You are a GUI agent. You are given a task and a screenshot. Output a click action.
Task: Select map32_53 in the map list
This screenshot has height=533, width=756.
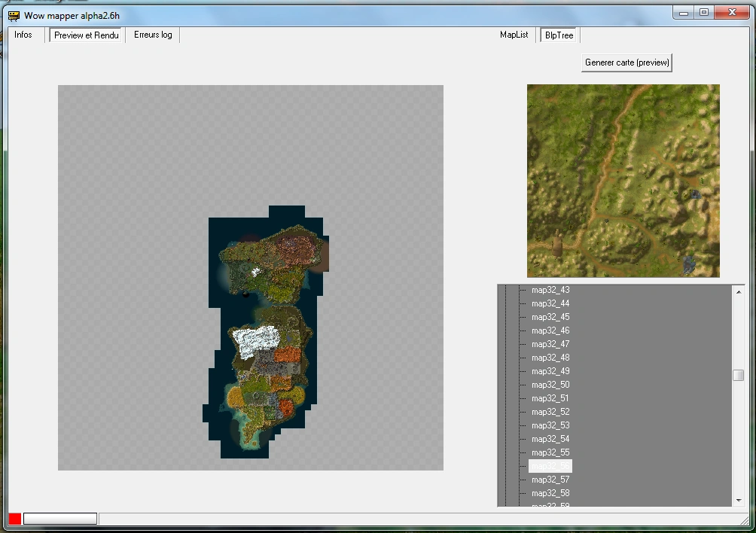549,425
